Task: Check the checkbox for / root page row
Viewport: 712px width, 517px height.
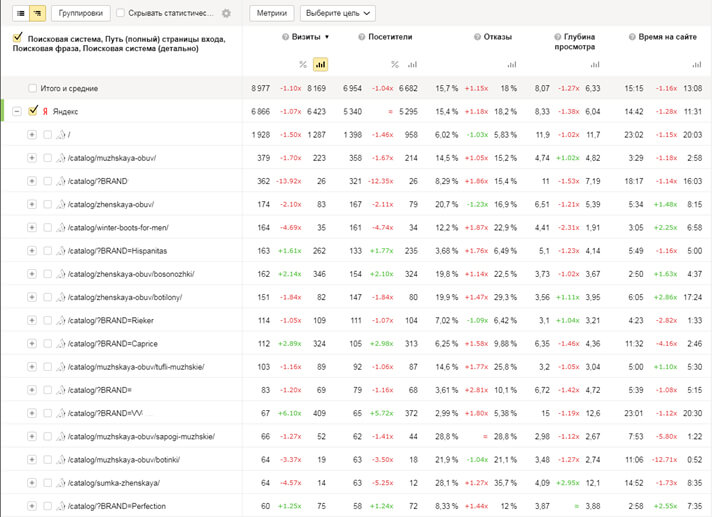Action: click(47, 135)
